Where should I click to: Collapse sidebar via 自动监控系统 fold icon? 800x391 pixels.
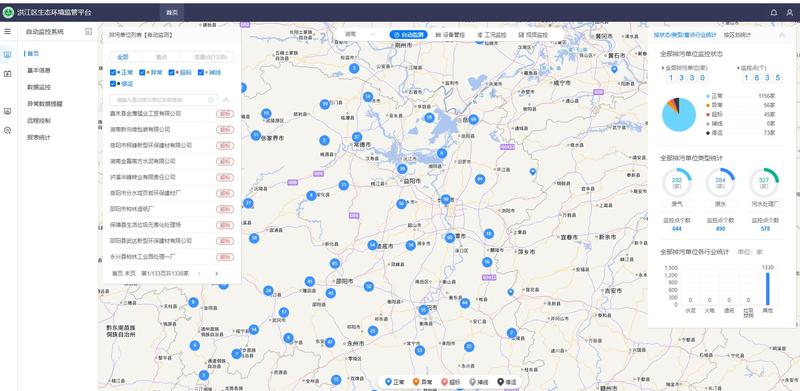tap(89, 32)
